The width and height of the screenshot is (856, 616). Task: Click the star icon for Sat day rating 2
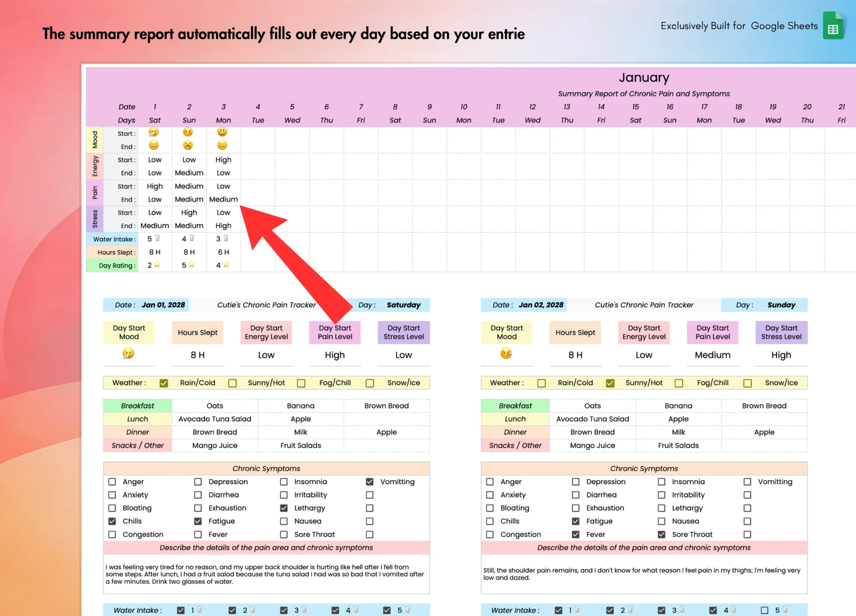(157, 265)
